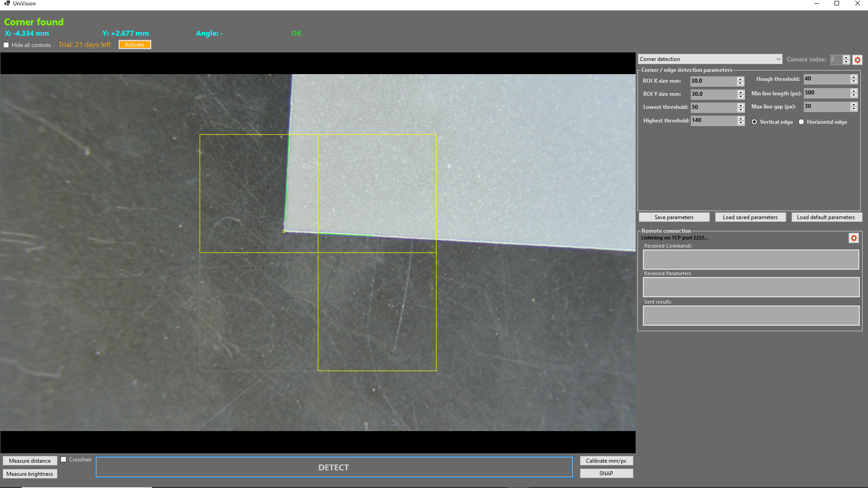Click Measure brightness button

point(30,474)
